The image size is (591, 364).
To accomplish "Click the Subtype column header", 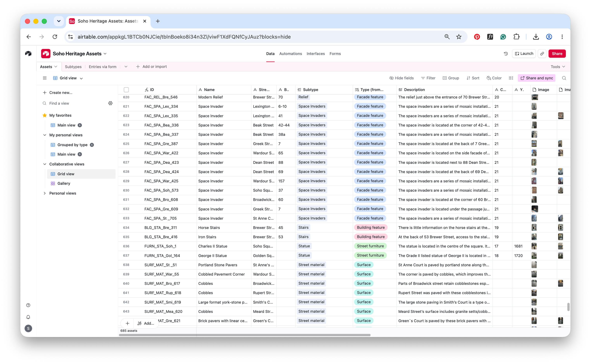I will pyautogui.click(x=324, y=90).
